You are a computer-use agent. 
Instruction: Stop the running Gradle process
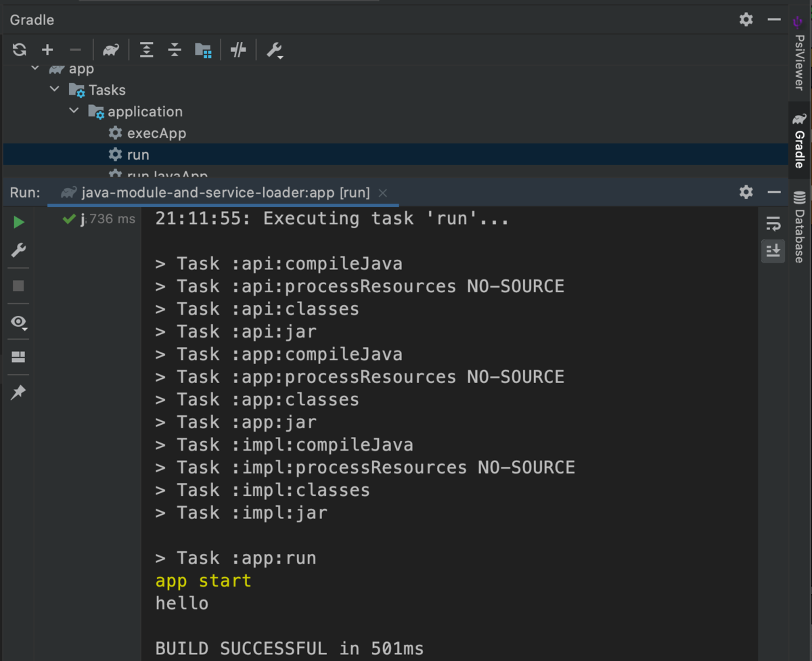coord(18,286)
